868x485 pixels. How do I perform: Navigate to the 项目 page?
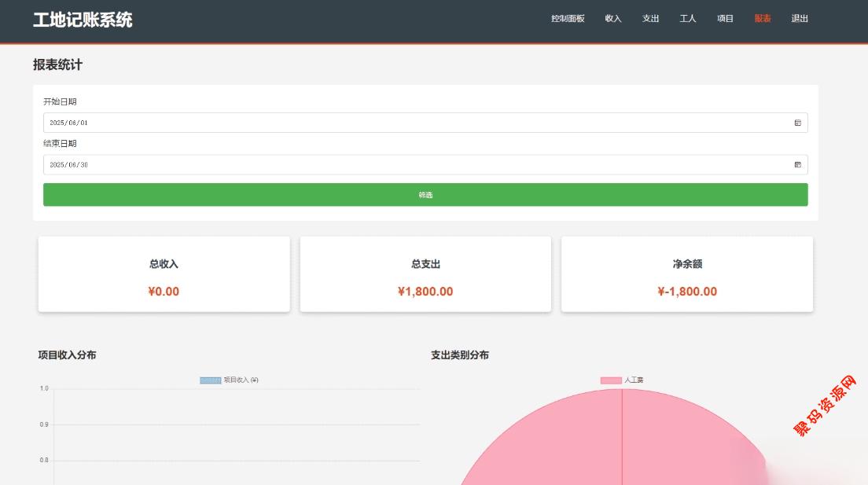coord(725,19)
